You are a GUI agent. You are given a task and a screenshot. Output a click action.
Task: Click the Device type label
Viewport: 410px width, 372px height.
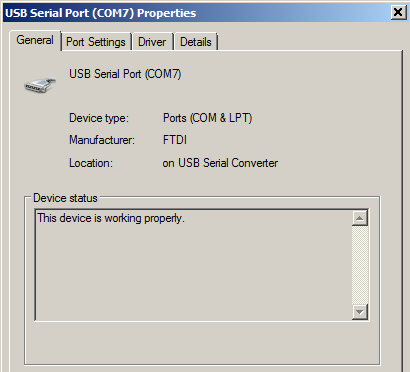[99, 118]
